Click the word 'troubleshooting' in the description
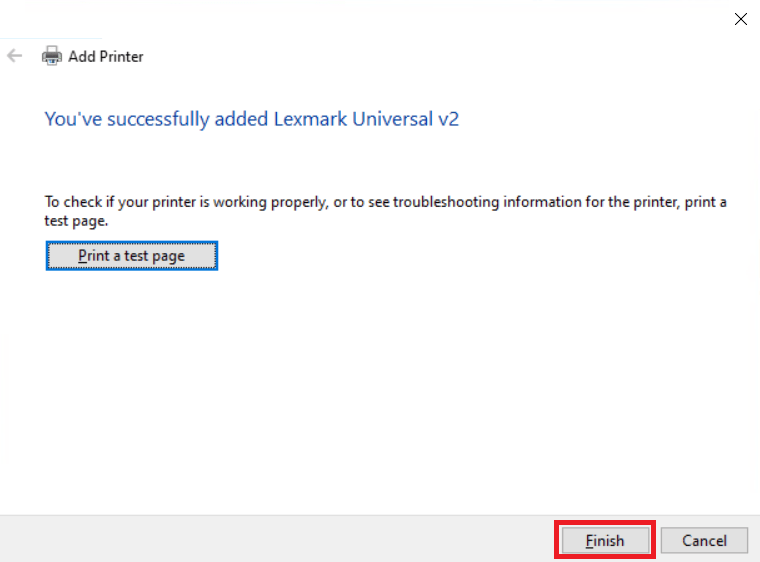This screenshot has height=562, width=760. click(446, 202)
